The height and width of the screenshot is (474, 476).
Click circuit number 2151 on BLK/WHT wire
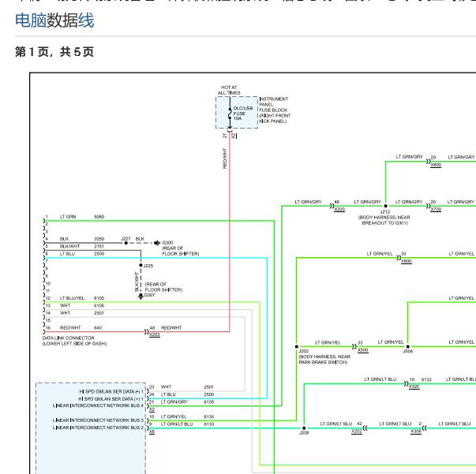99,246
